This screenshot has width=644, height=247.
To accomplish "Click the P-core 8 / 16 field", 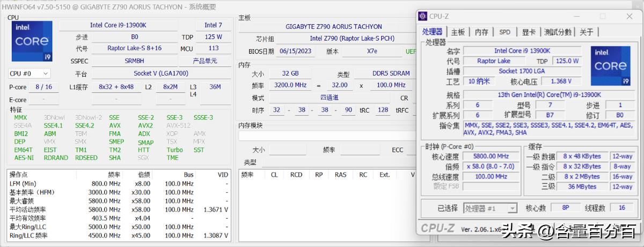I will (44, 87).
